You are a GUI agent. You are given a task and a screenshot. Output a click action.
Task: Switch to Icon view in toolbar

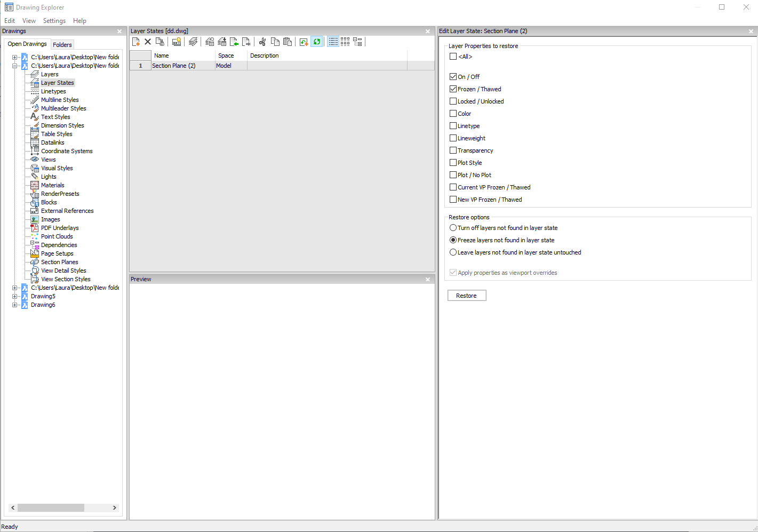[x=345, y=42]
